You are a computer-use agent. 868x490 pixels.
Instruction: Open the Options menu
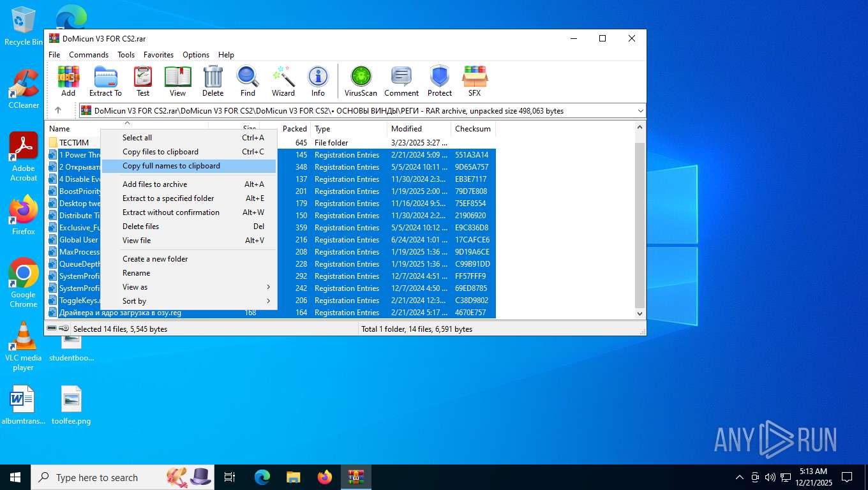[x=196, y=55]
